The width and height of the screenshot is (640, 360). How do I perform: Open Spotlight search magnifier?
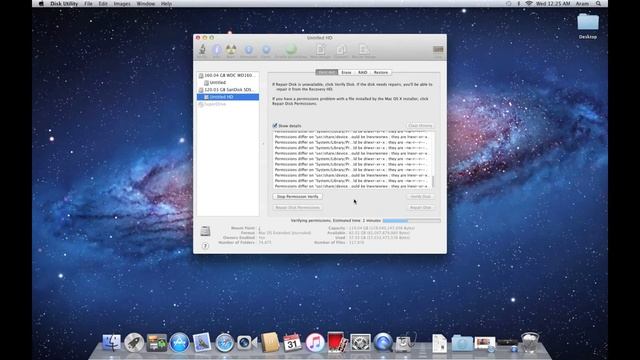pyautogui.click(x=598, y=4)
